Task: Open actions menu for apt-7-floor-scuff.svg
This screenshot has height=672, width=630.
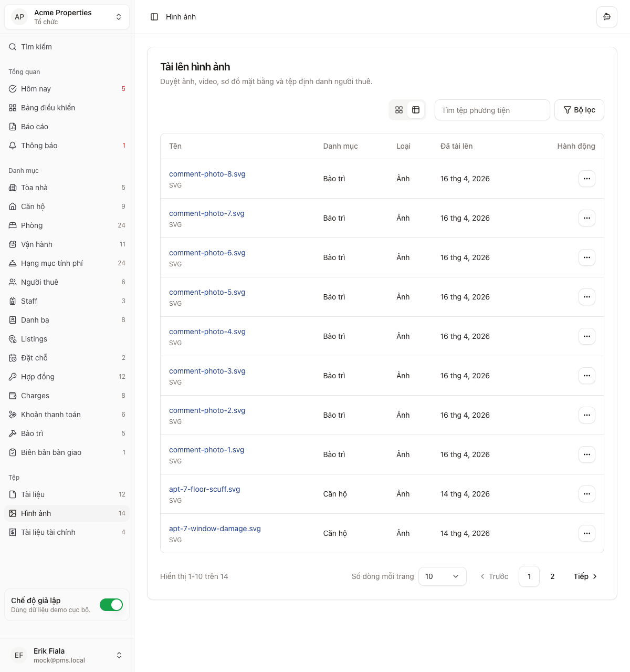Action: click(x=586, y=494)
